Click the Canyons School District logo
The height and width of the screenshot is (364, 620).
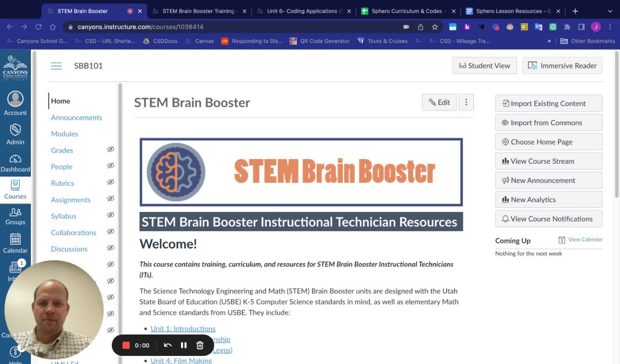point(15,68)
